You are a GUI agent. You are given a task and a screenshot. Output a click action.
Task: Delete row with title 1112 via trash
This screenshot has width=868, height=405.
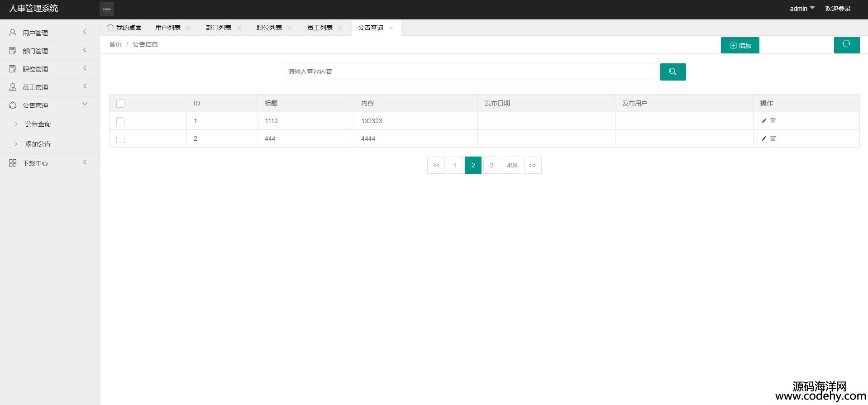773,121
